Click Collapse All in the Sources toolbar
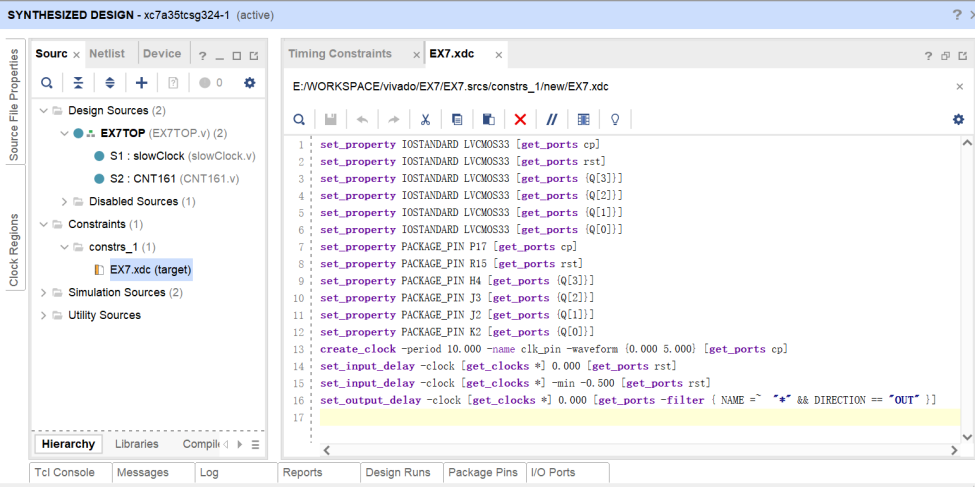This screenshot has height=488, width=975. pyautogui.click(x=78, y=83)
